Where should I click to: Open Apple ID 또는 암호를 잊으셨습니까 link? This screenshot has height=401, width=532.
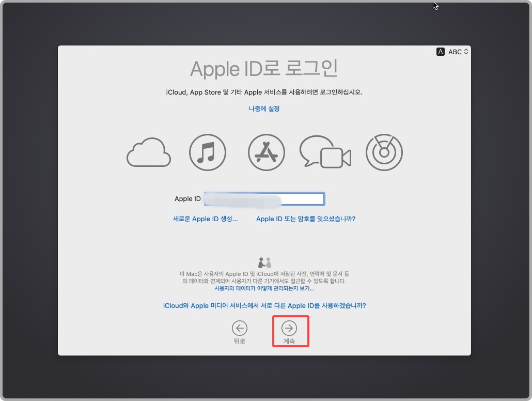pos(306,219)
